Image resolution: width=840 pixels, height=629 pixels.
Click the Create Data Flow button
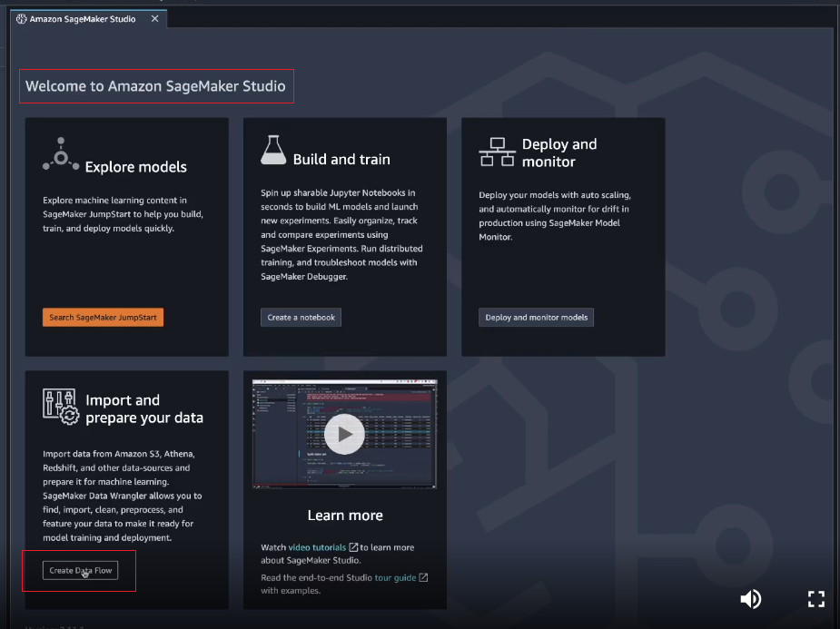pyautogui.click(x=80, y=571)
